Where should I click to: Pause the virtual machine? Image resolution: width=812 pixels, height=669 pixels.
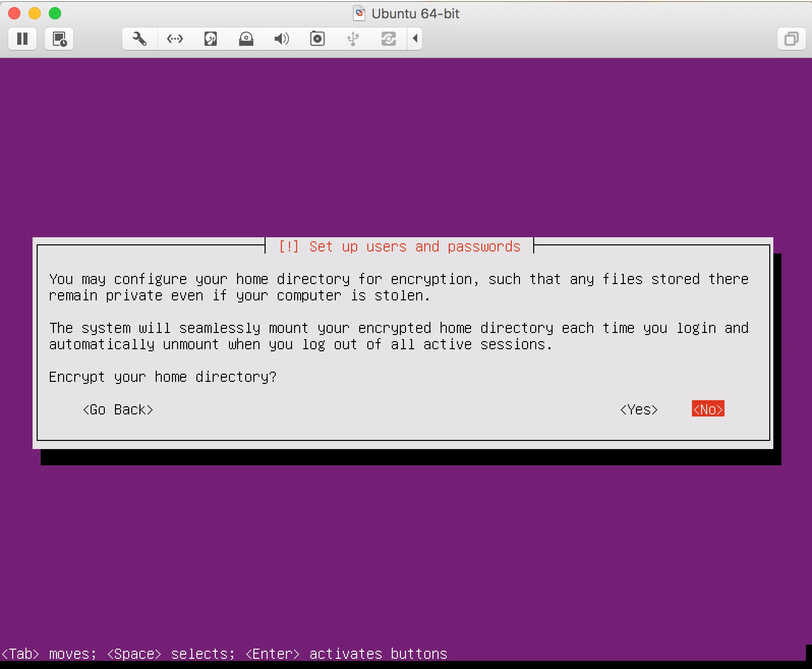pos(22,39)
